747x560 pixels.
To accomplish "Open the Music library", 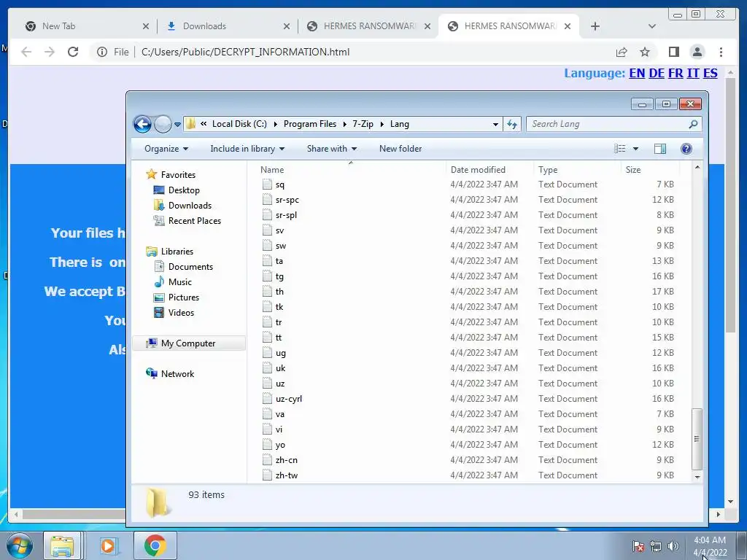I will [x=179, y=282].
